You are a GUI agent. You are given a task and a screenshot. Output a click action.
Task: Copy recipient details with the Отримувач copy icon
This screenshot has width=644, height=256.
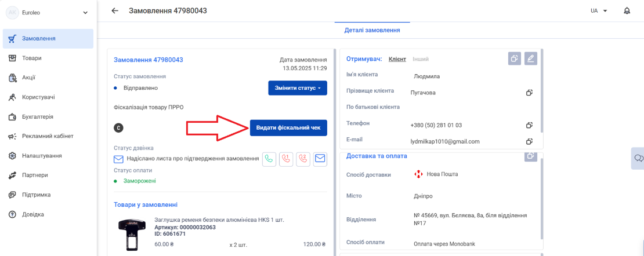514,58
